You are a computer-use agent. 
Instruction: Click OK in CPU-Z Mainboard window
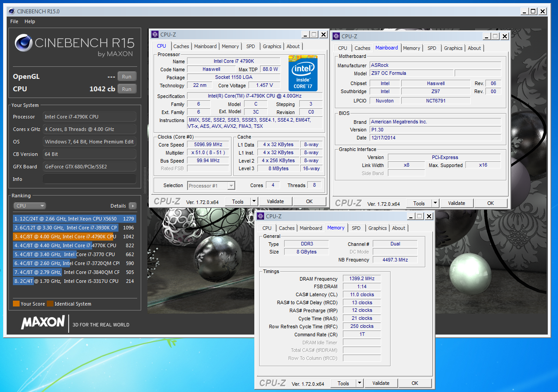[491, 203]
